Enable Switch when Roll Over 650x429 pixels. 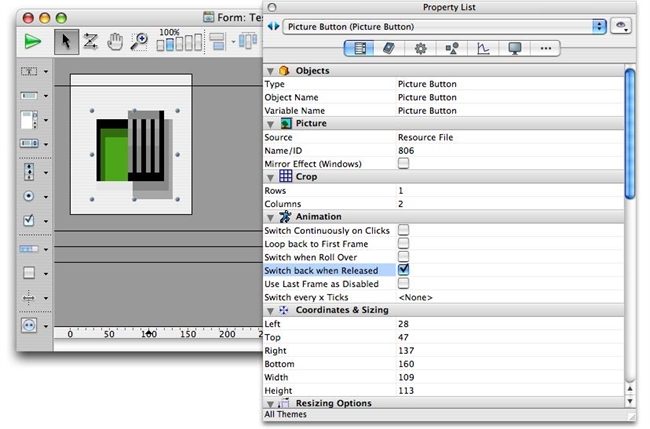click(404, 257)
